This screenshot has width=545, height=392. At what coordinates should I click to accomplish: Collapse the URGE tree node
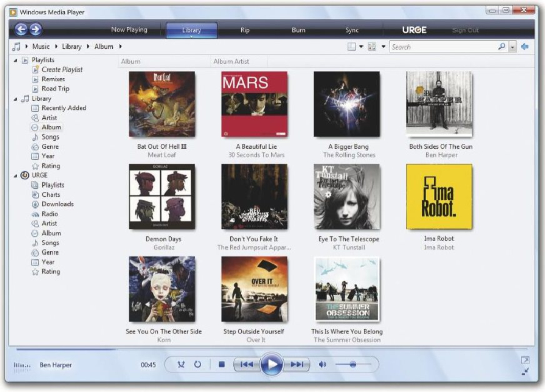pos(15,176)
